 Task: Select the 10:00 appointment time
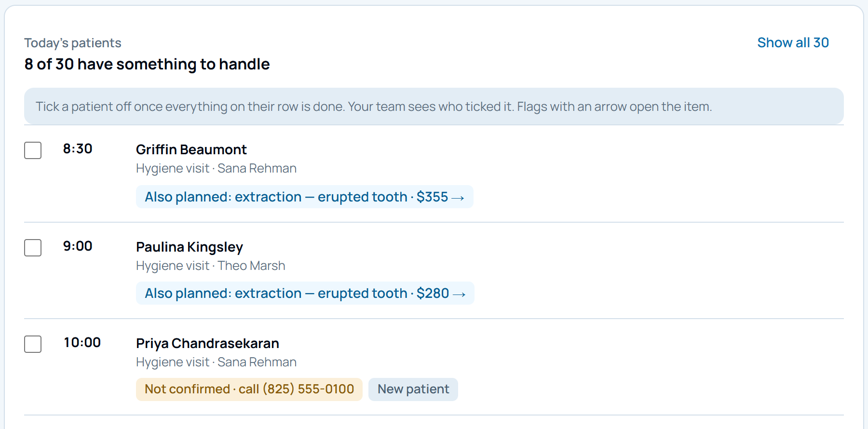pyautogui.click(x=82, y=343)
